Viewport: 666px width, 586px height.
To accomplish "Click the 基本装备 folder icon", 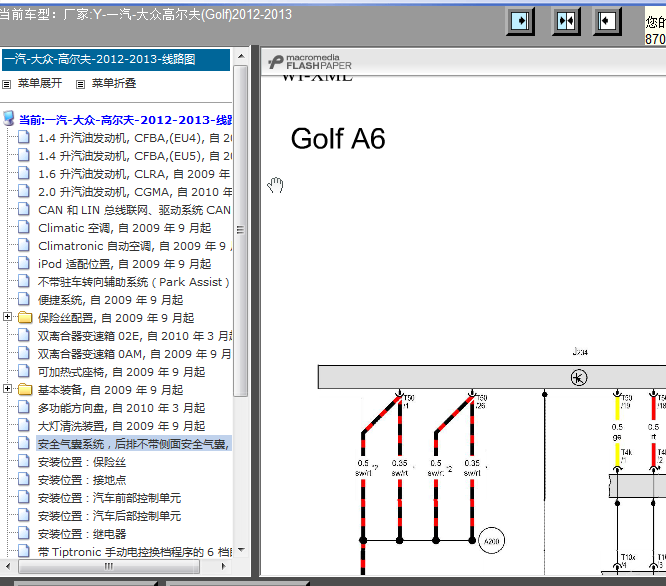I will pyautogui.click(x=25, y=389).
